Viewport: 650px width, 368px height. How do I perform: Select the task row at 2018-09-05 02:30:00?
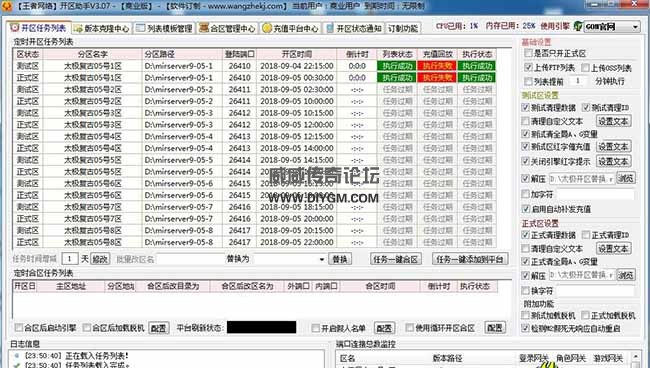(255, 90)
